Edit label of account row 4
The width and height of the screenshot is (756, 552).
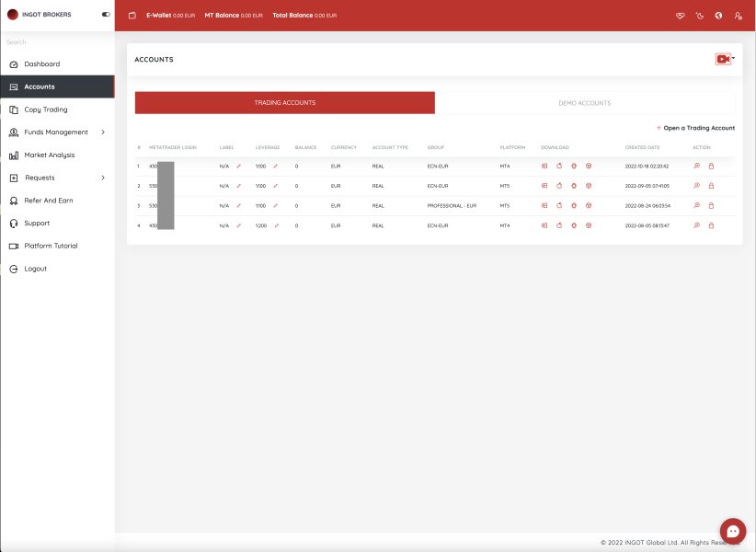coord(238,225)
